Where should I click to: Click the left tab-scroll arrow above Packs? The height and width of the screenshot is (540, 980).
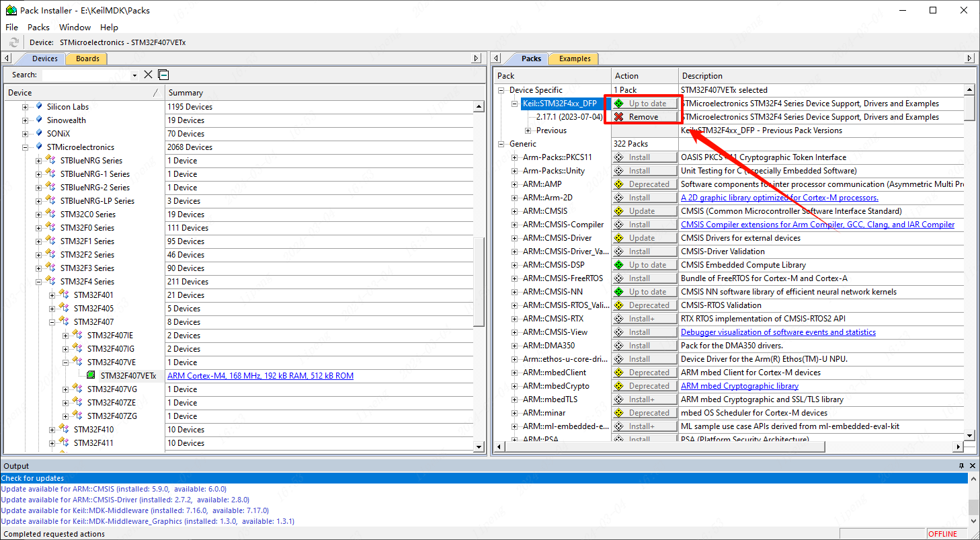497,59
